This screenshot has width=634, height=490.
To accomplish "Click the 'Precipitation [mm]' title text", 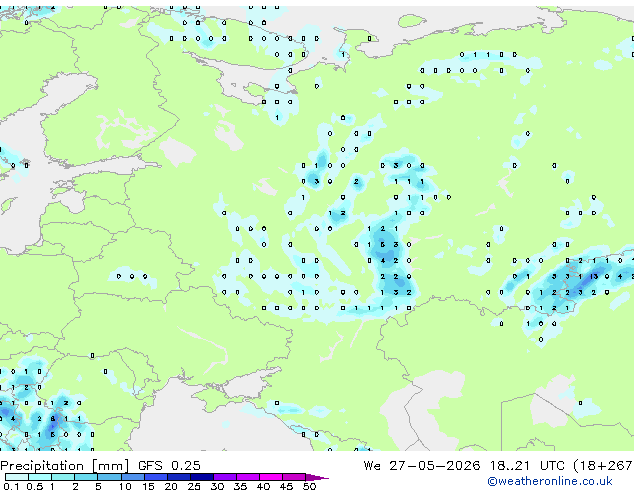I will 65,466.
